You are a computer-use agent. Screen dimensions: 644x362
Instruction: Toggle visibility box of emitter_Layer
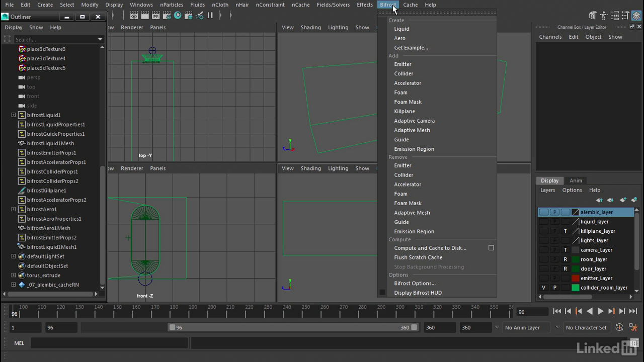[x=543, y=278]
